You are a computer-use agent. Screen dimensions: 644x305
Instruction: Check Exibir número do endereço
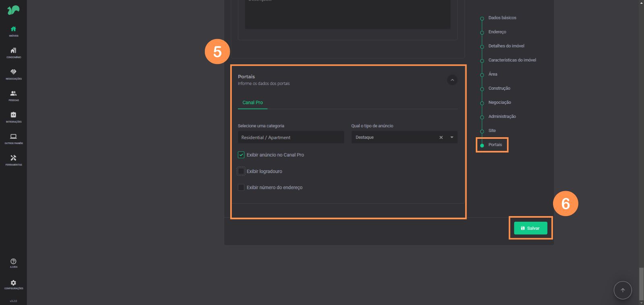coord(241,188)
